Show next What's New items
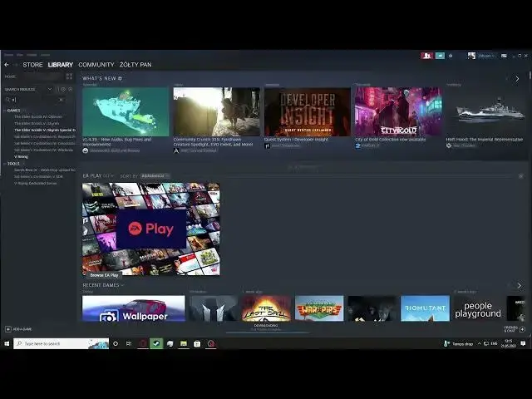 pos(517,79)
